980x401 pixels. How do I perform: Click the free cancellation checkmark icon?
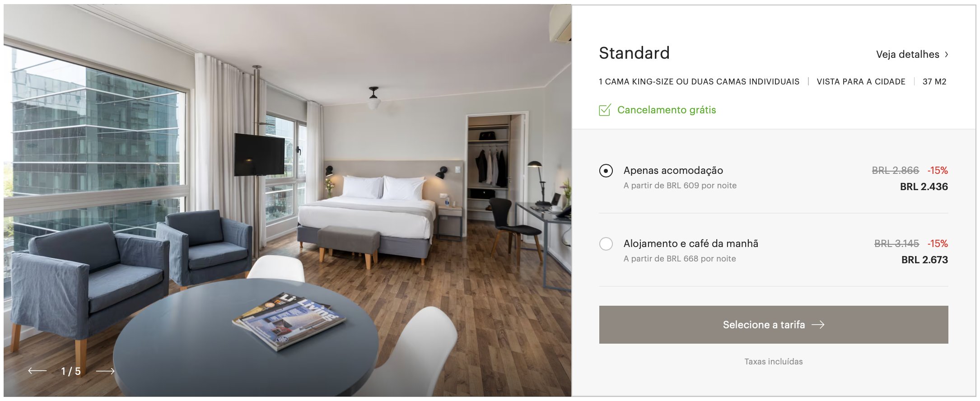click(605, 110)
